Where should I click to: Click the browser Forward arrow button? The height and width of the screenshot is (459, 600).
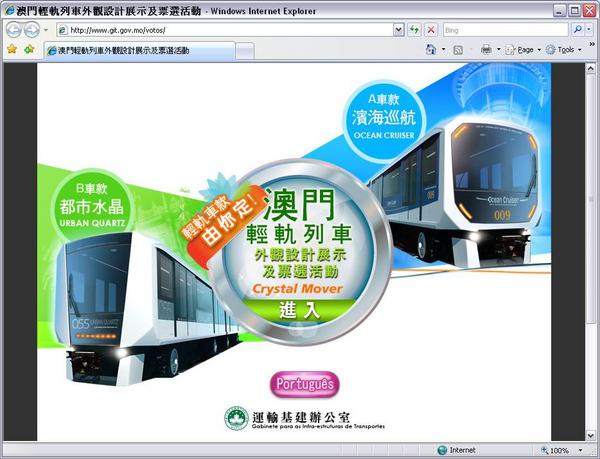31,30
